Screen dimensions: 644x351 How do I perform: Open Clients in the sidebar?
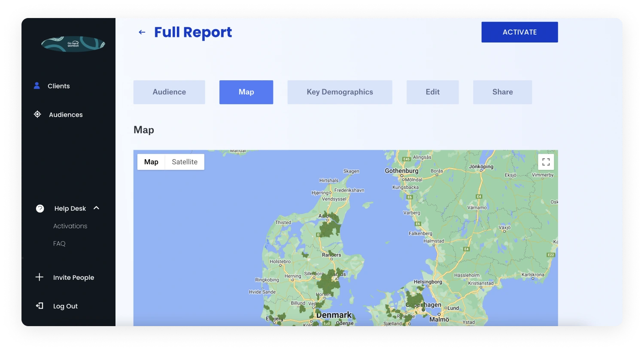click(x=59, y=86)
